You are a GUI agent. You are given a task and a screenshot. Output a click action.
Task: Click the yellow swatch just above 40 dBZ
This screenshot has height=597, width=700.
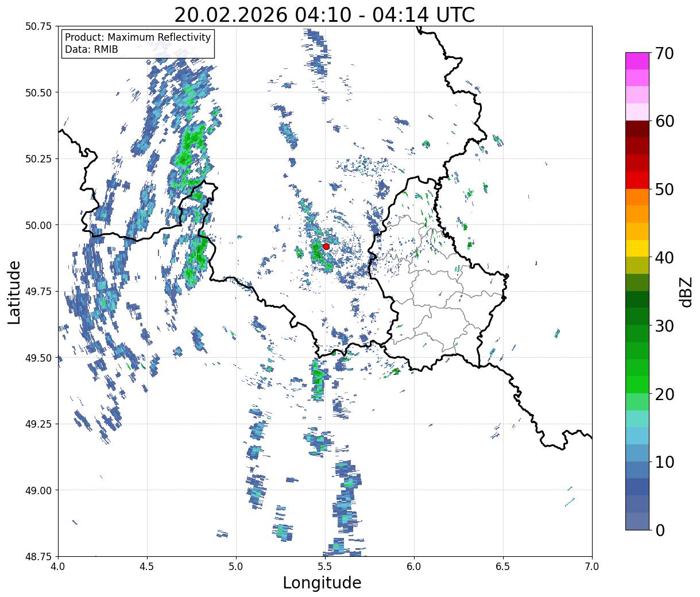tap(637, 248)
